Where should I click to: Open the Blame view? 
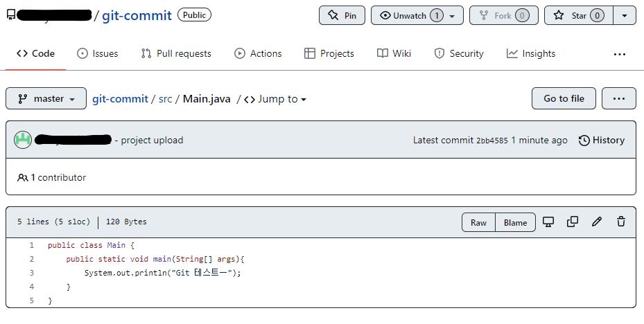516,222
